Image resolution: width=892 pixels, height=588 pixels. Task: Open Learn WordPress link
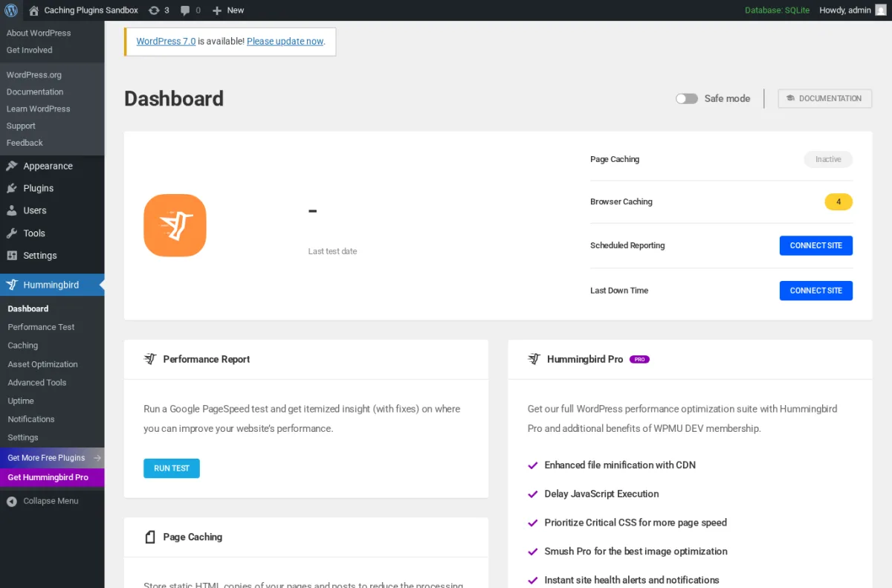(x=39, y=109)
